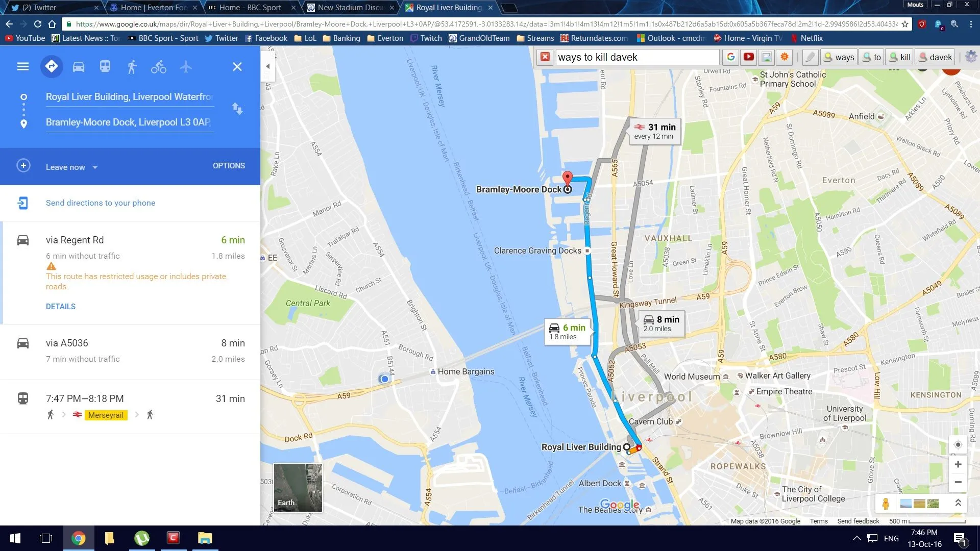
Task: Select the flights travel mode icon
Action: pos(185,67)
